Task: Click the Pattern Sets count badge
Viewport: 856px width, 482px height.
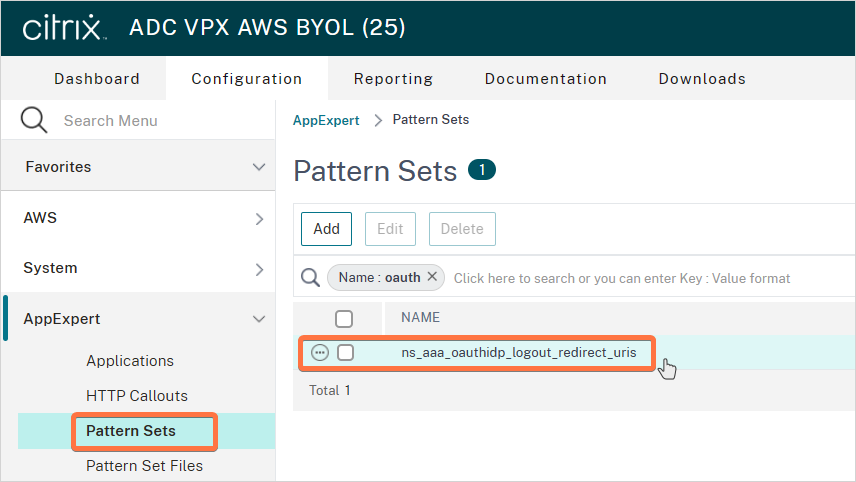Action: [x=482, y=170]
